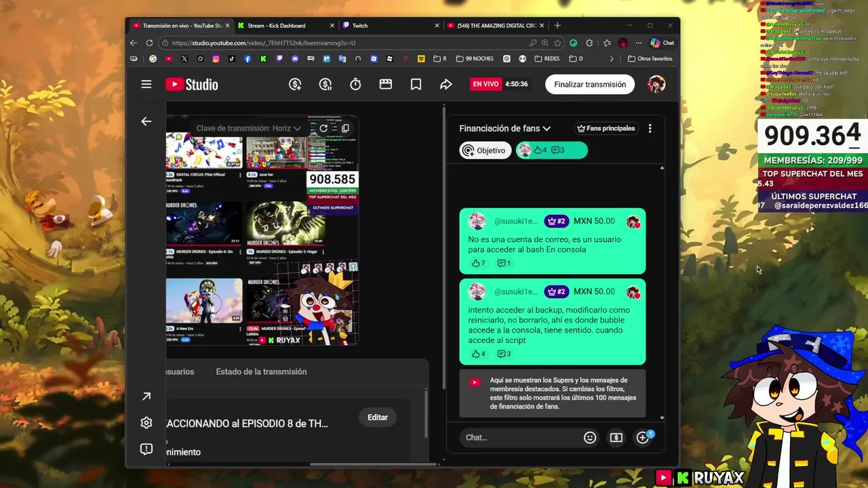Open the D bookmarks folder

pyautogui.click(x=576, y=59)
